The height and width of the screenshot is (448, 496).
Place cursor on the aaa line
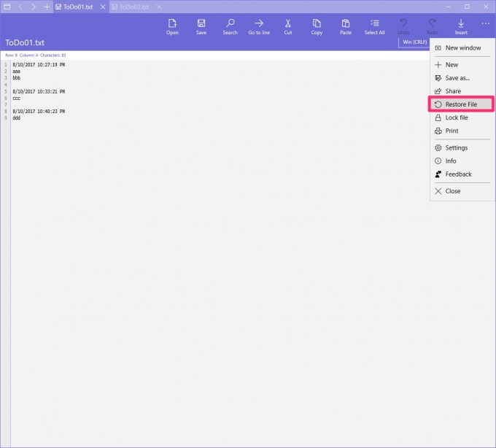[x=17, y=72]
